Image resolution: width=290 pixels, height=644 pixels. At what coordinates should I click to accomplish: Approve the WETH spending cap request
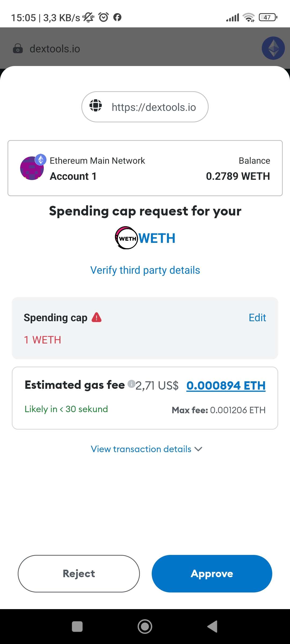(212, 573)
